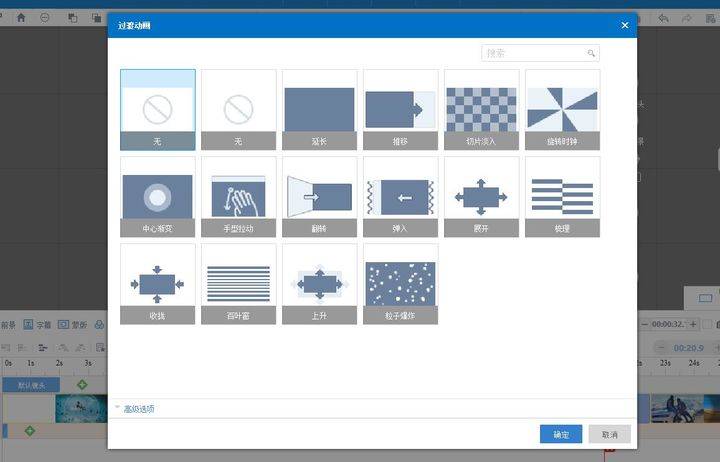Select the highlighted 无 (none) option
Image resolution: width=720 pixels, height=462 pixels.
click(x=158, y=110)
